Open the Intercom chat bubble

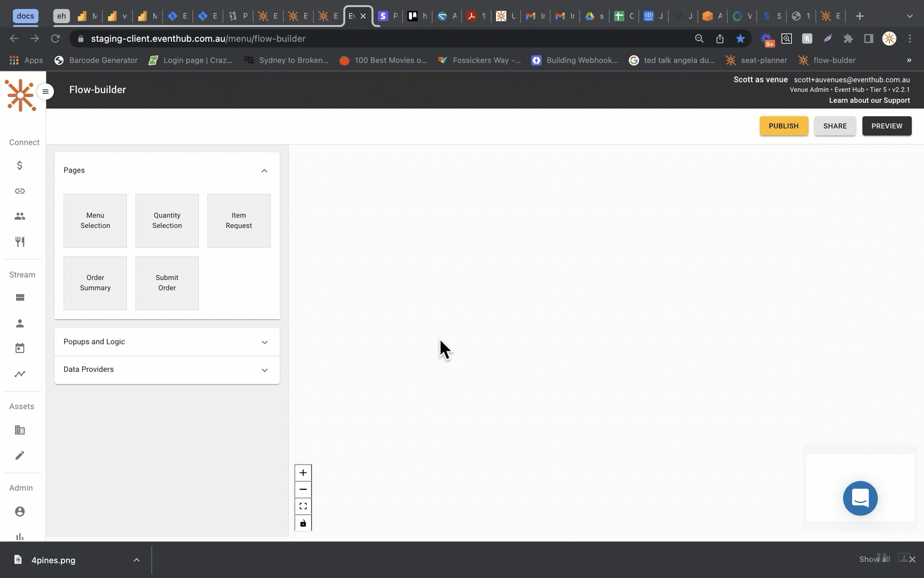[860, 498]
